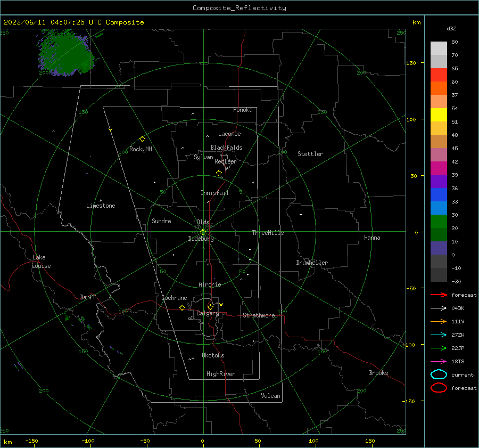Viewport: 479px width, 448px height.
Task: Select the RockyMH map label
Action: tap(141, 149)
